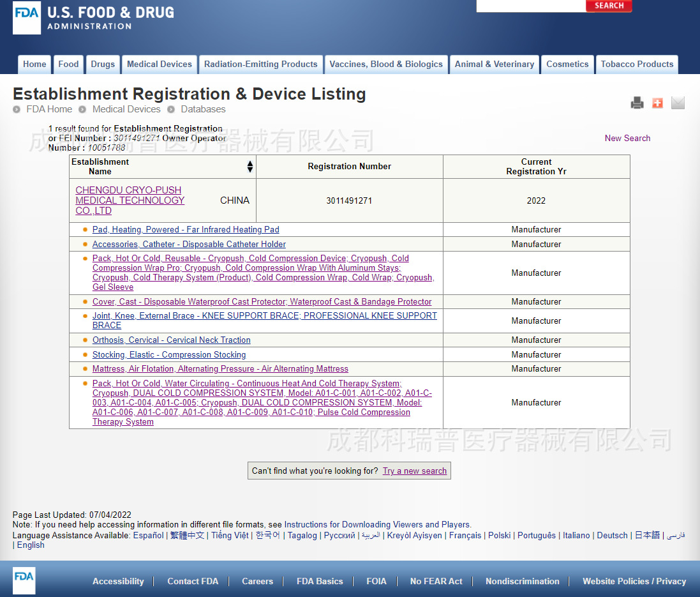Open Far Infrared Heating Pad listing
The width and height of the screenshot is (700, 597).
[x=186, y=229]
